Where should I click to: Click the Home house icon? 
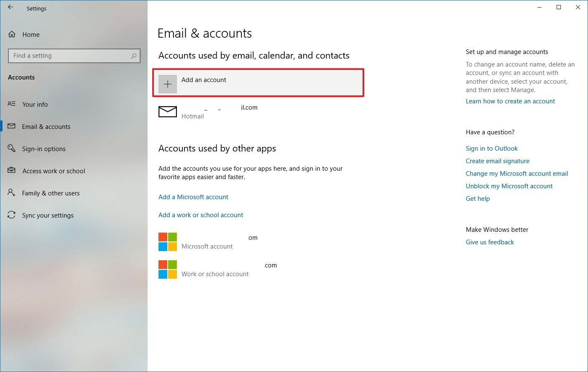[12, 34]
